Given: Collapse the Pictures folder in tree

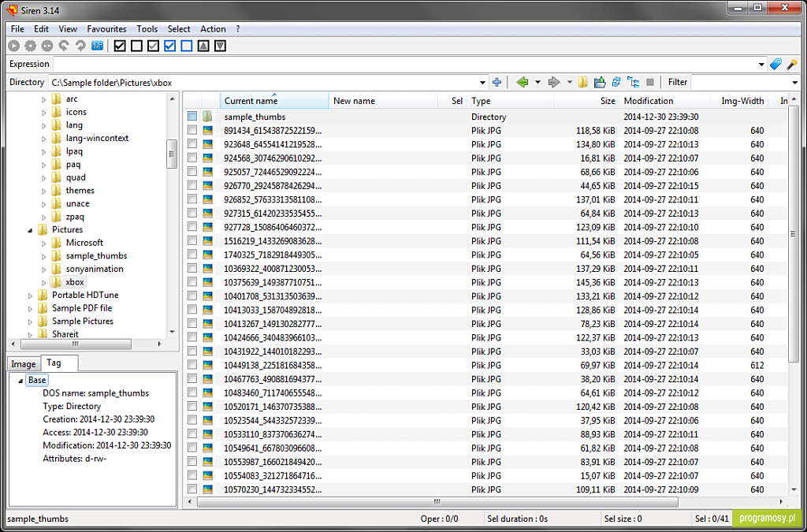Looking at the screenshot, I should (x=30, y=230).
